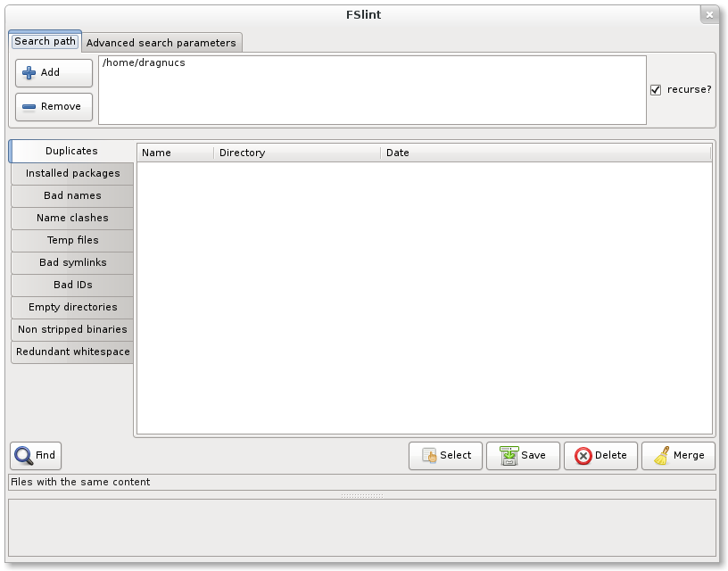The image size is (728, 571).
Task: Select the Bad IDs tab
Action: 72,285
